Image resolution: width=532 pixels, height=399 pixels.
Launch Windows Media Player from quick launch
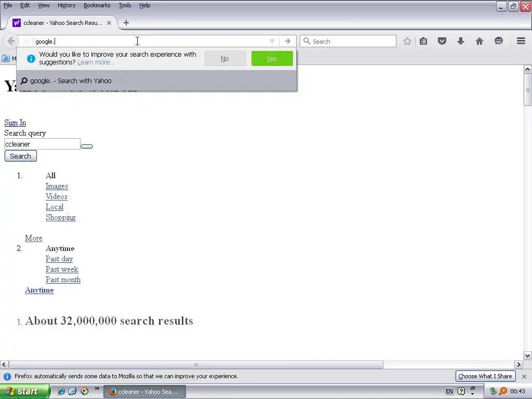pos(84,391)
